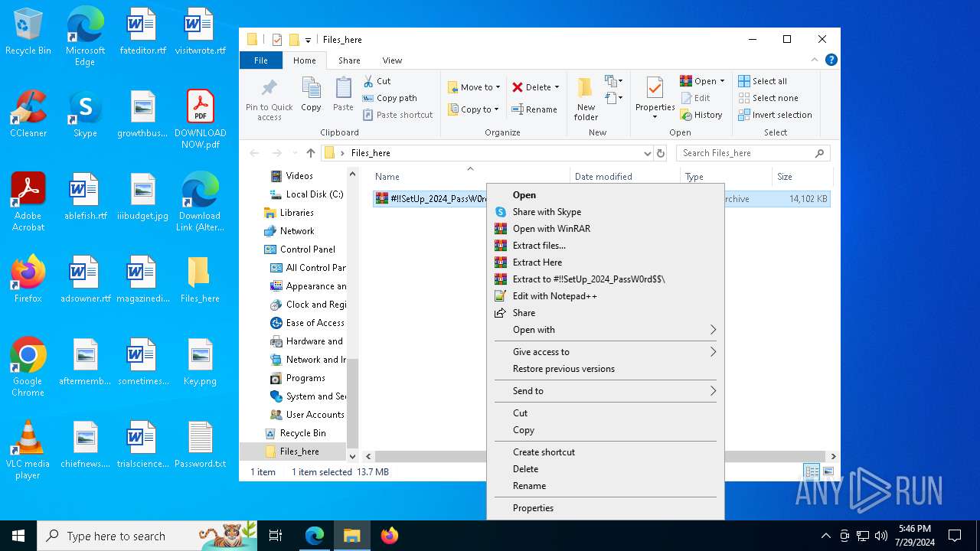Expand the Copy to dropdown
980x551 pixels.
click(x=496, y=109)
